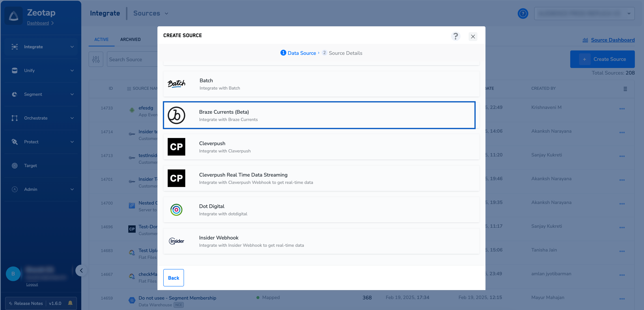
Task: Expand the Integrate menu chevron
Action: pyautogui.click(x=72, y=47)
